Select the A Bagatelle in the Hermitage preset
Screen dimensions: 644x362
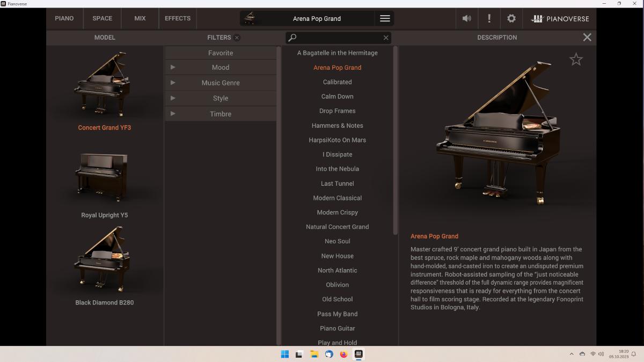pyautogui.click(x=338, y=53)
